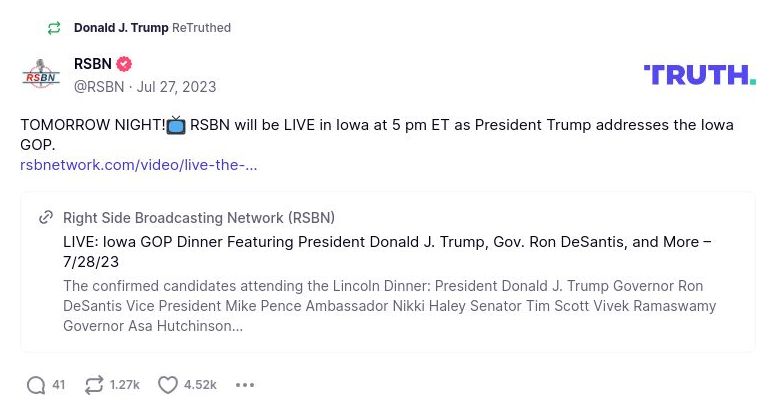Click the green ReTruthed icon at top
Viewport: 777px width, 415px height.
[x=53, y=28]
